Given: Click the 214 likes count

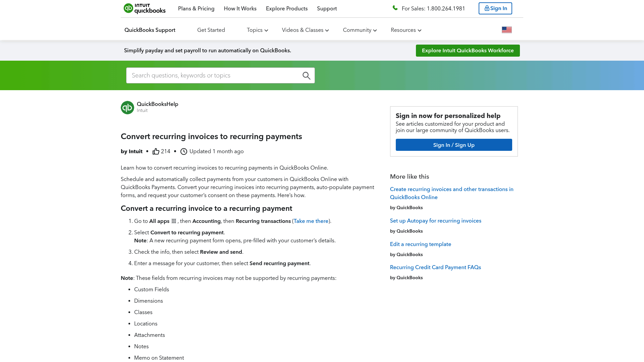Looking at the screenshot, I should pyautogui.click(x=166, y=152).
